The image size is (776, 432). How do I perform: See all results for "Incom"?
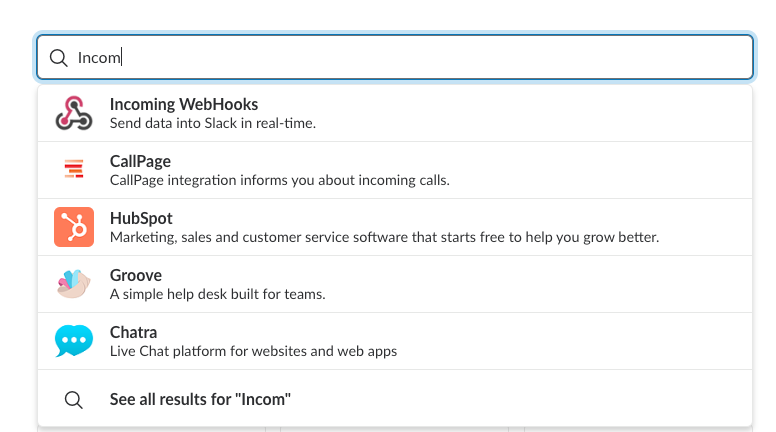point(200,399)
